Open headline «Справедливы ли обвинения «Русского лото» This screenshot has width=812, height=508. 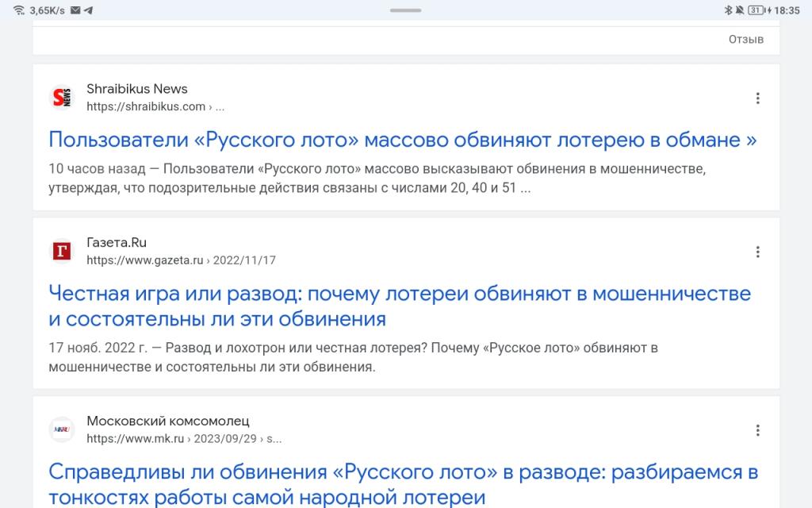tap(404, 483)
